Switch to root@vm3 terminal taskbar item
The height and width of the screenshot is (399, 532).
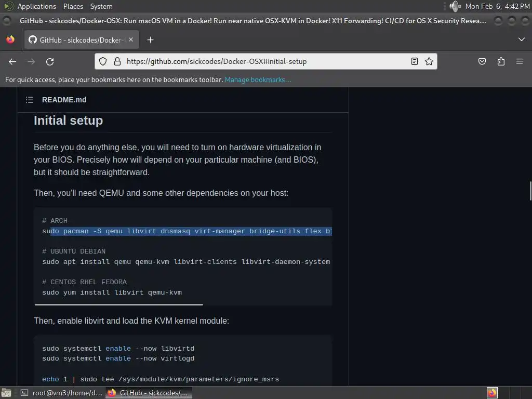tap(61, 393)
